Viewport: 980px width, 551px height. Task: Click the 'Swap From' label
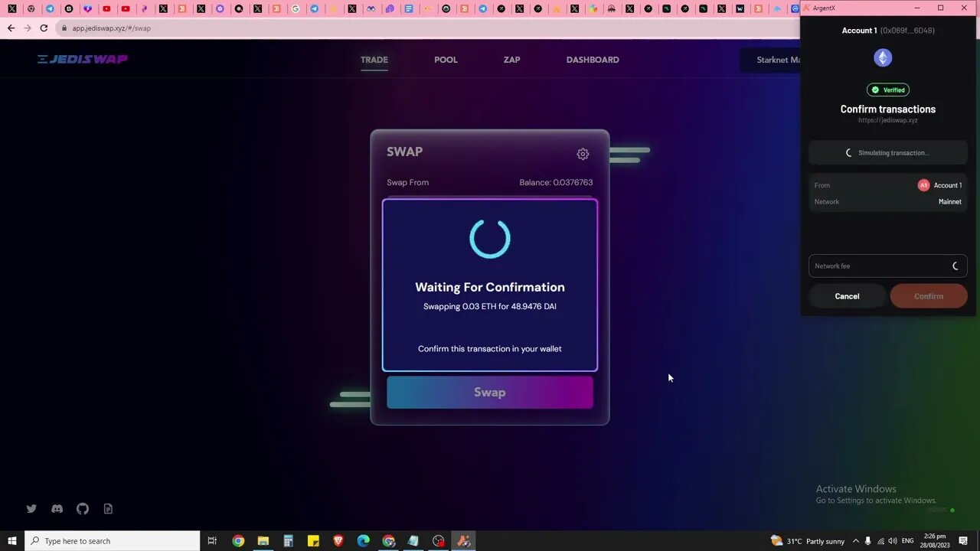[407, 182]
